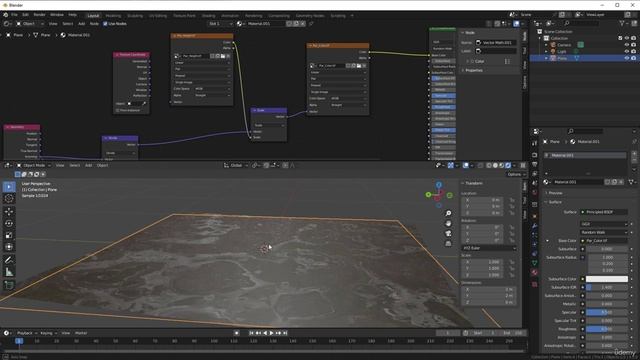The width and height of the screenshot is (640, 360).
Task: Hide Light in viewport via eye icon
Action: 627,51
